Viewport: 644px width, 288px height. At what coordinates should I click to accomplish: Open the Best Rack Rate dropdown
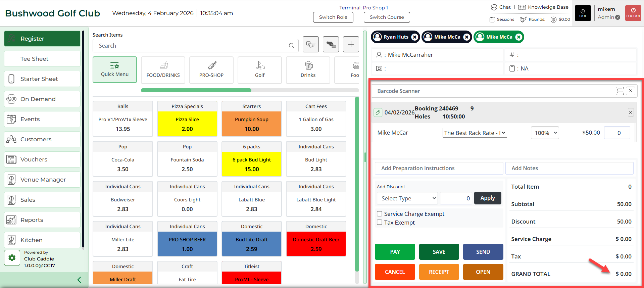(475, 133)
